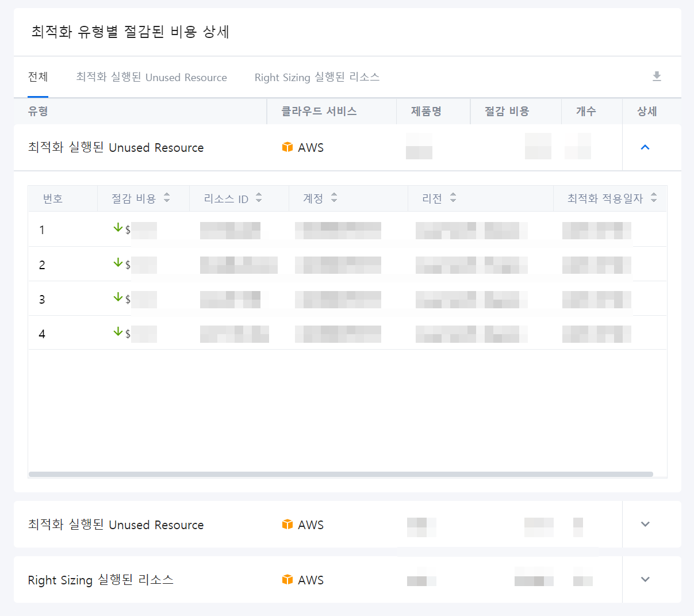The height and width of the screenshot is (616, 694).
Task: Open the Right Sizing 실행된 리소스 tab
Action: (x=317, y=77)
